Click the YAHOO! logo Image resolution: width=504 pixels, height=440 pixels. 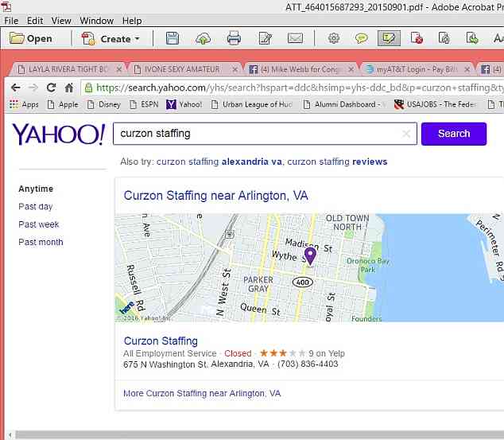[59, 134]
